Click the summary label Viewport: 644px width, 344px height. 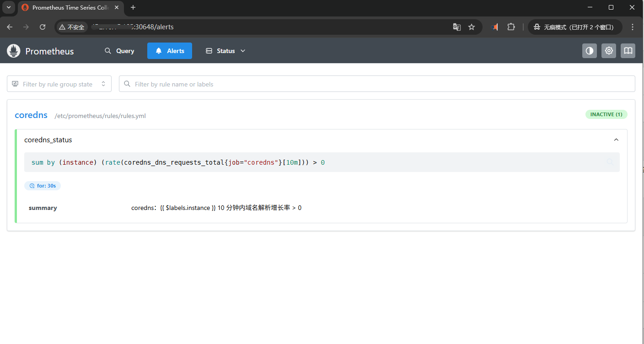pos(43,208)
